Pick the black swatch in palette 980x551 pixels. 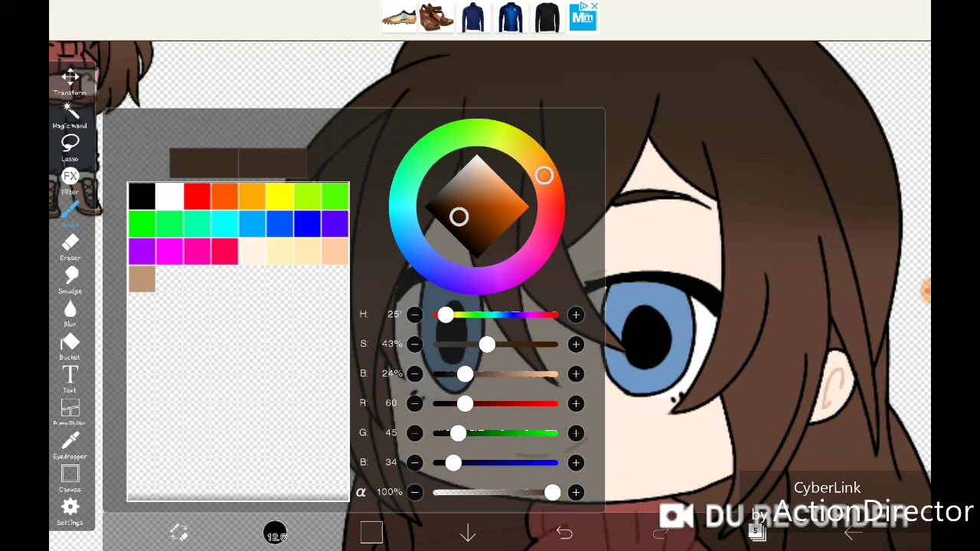tap(142, 197)
